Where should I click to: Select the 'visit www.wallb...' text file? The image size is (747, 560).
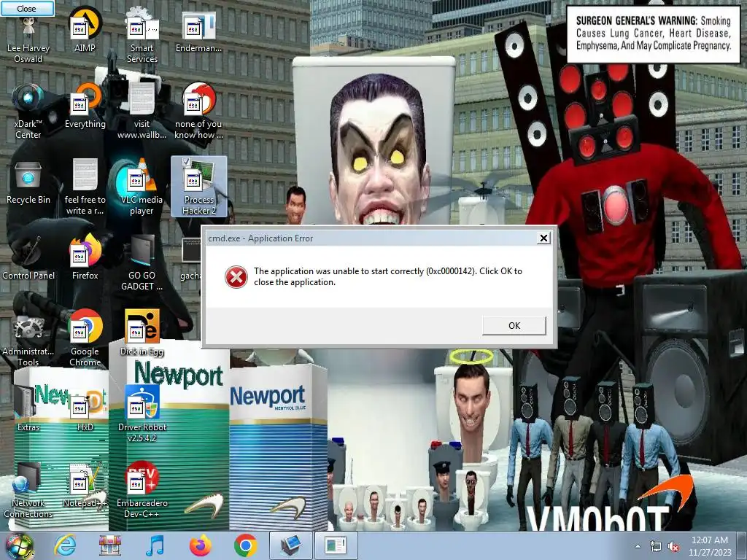[142, 111]
